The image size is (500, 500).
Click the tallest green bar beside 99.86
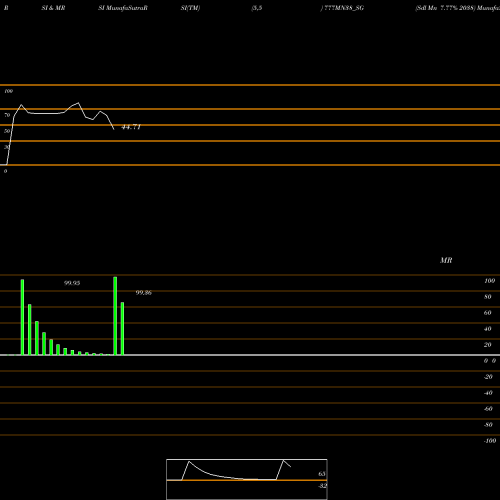click(x=115, y=316)
